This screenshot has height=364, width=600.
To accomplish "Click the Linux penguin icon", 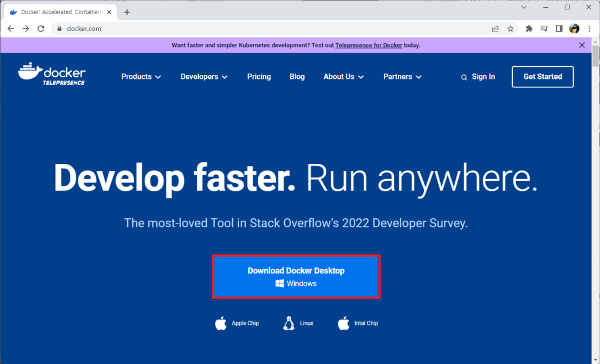I will click(289, 323).
